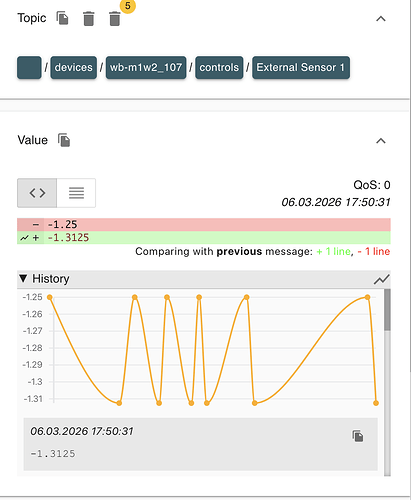
Task: Switch to raw text view
Action: pyautogui.click(x=76, y=193)
